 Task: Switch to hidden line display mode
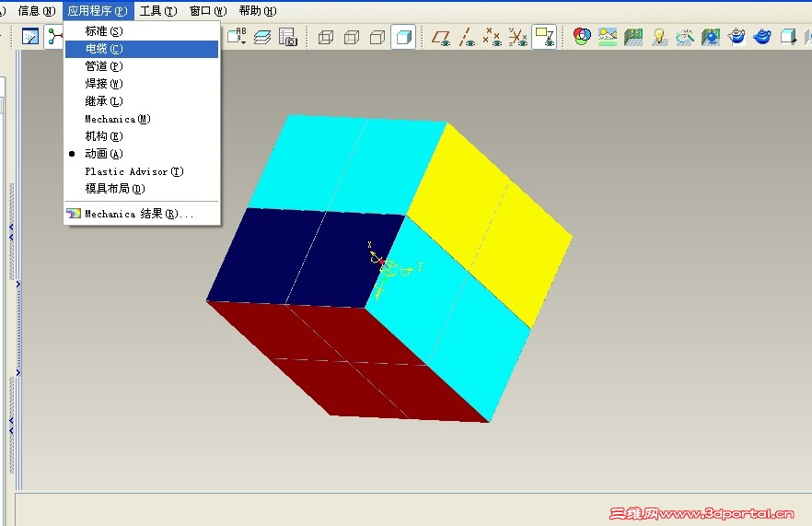coord(352,38)
